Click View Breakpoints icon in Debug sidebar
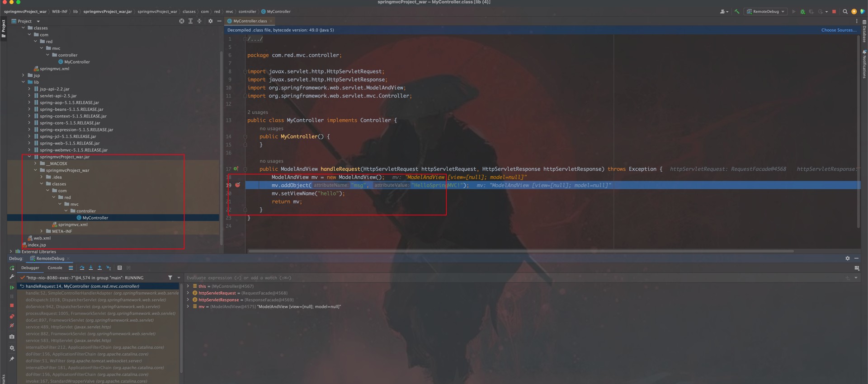This screenshot has height=384, width=868. [12, 316]
